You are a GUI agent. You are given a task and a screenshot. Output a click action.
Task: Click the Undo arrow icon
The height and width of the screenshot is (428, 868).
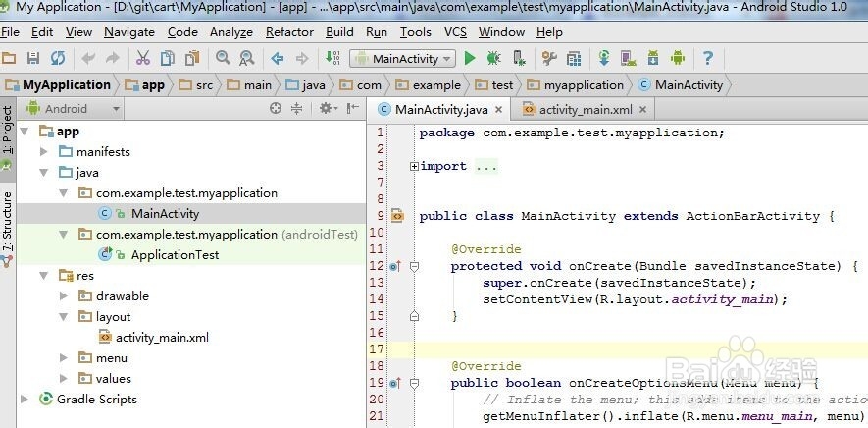pyautogui.click(x=88, y=58)
